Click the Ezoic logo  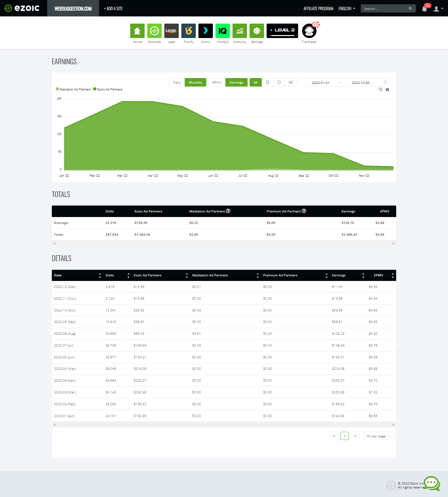[x=22, y=8]
